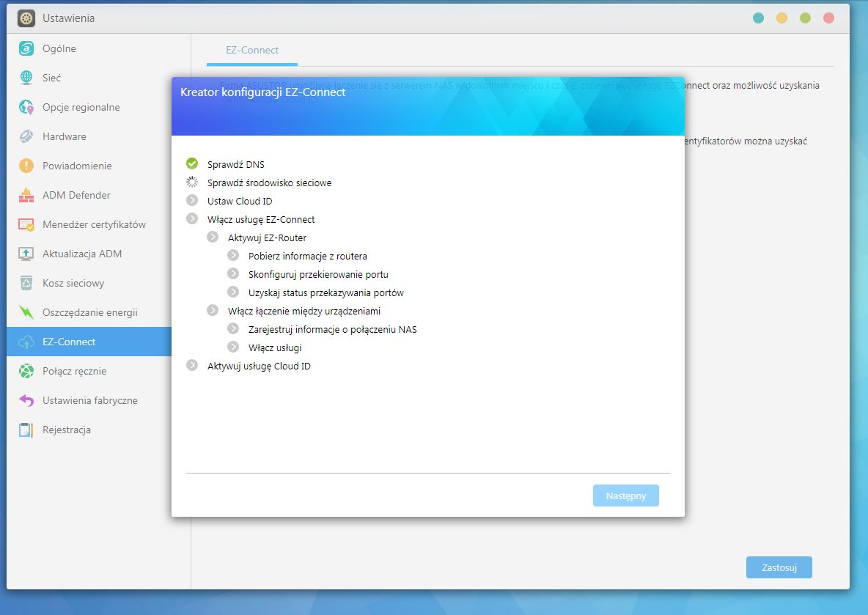868x615 pixels.
Task: Click the Hardware icon in sidebar
Action: point(26,136)
